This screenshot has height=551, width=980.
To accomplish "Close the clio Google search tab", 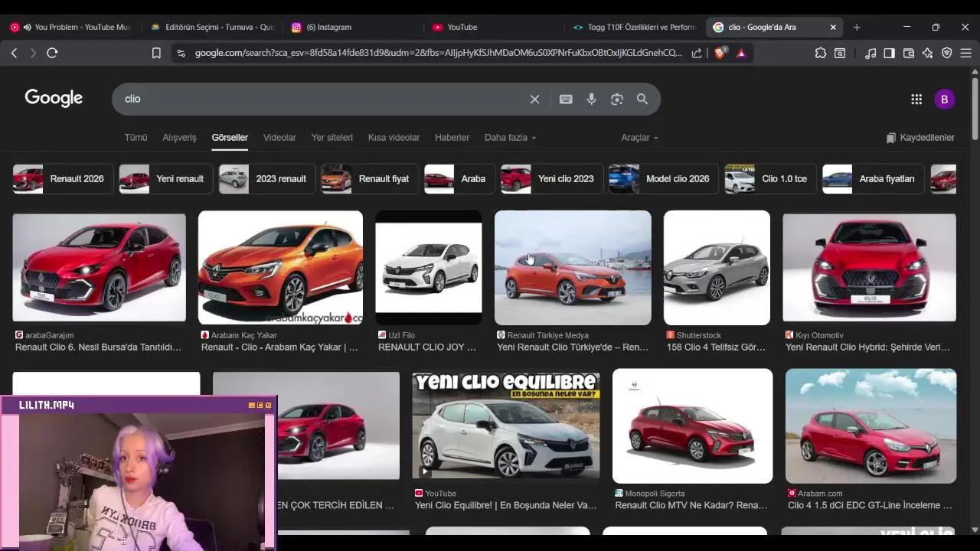I will pyautogui.click(x=833, y=27).
